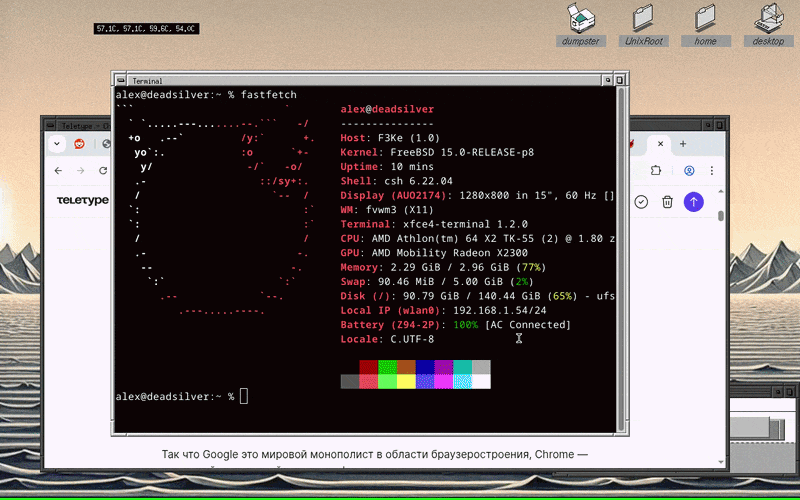The height and width of the screenshot is (500, 800).
Task: Close the active Chrome tab
Action: [x=660, y=144]
